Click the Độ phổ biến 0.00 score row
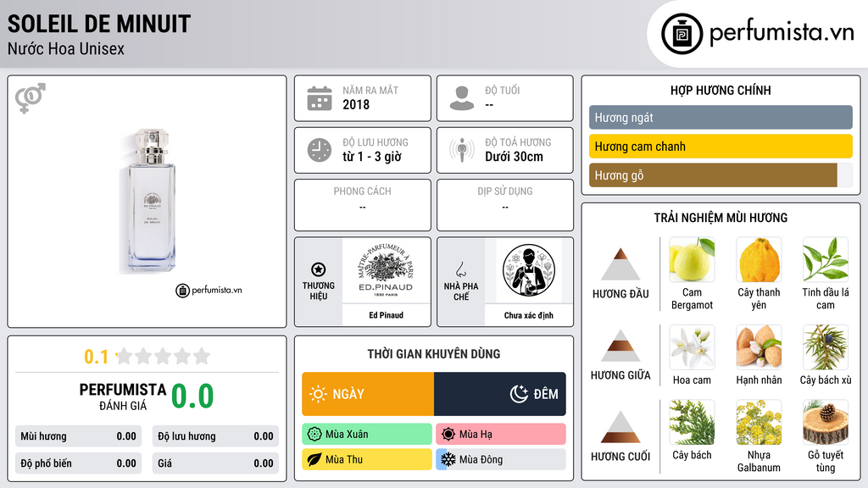 pos(79,463)
